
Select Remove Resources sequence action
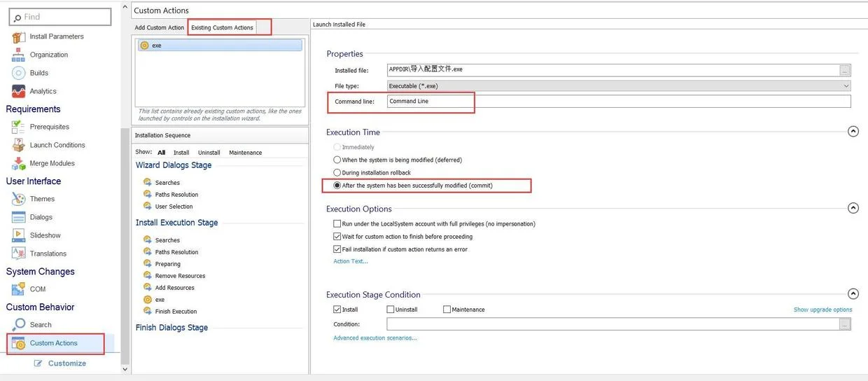click(x=180, y=276)
